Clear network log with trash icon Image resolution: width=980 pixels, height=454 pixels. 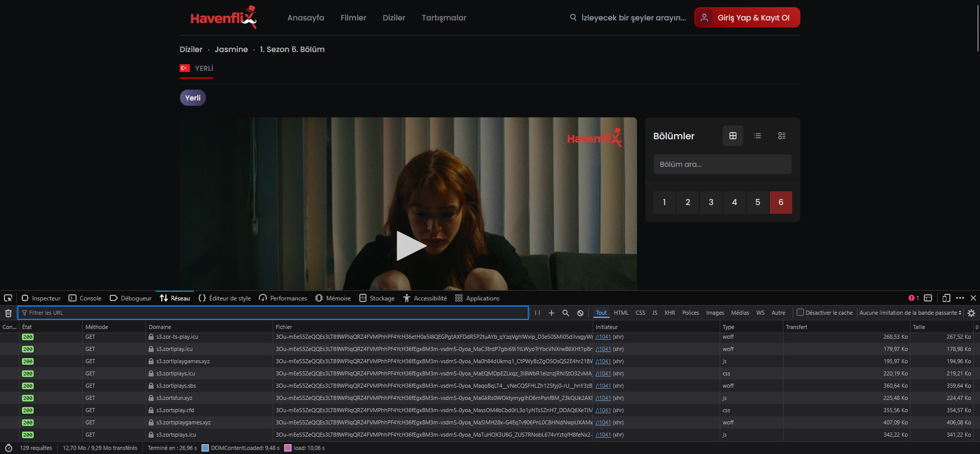tap(8, 313)
